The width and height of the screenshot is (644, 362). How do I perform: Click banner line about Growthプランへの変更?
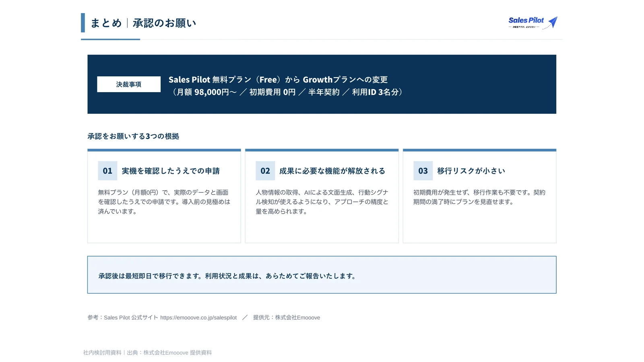(x=278, y=80)
